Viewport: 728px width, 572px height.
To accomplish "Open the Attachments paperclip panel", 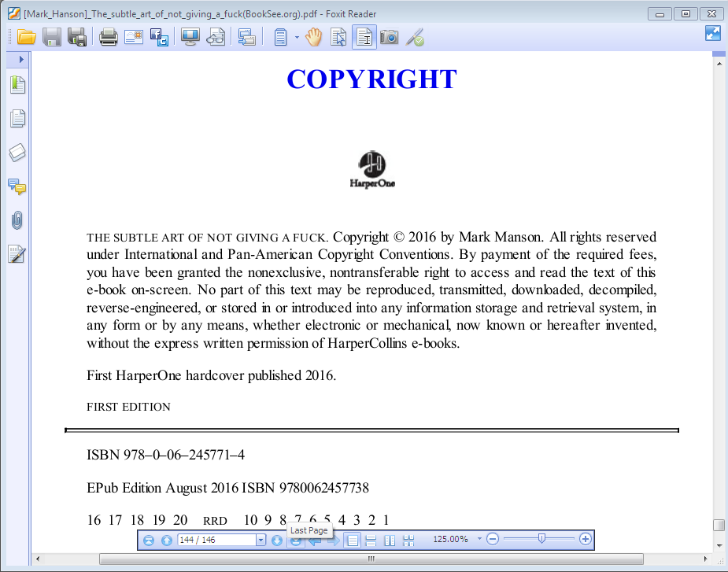I will pos(17,220).
